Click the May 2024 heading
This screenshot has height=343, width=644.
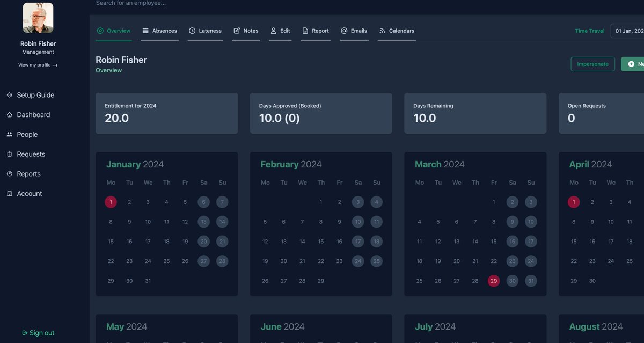[x=127, y=326]
